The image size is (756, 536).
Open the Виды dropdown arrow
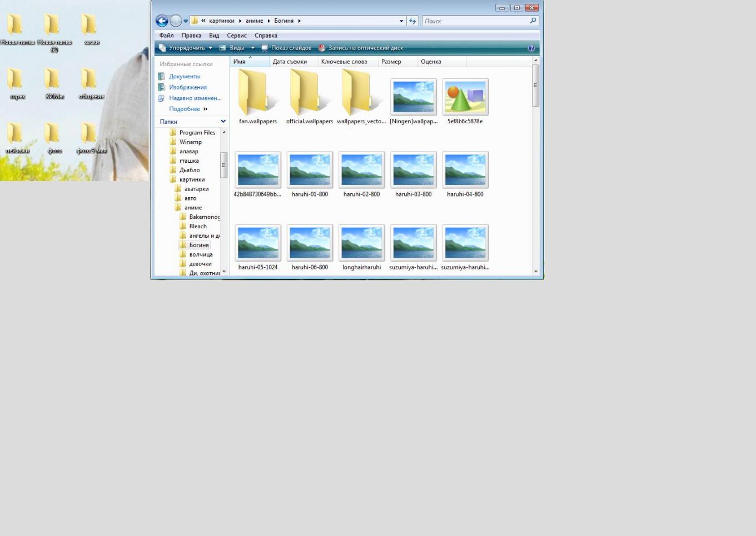click(x=253, y=48)
